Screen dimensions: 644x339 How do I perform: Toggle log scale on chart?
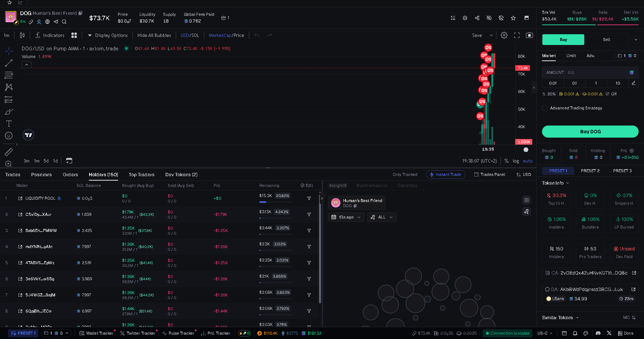(516, 161)
